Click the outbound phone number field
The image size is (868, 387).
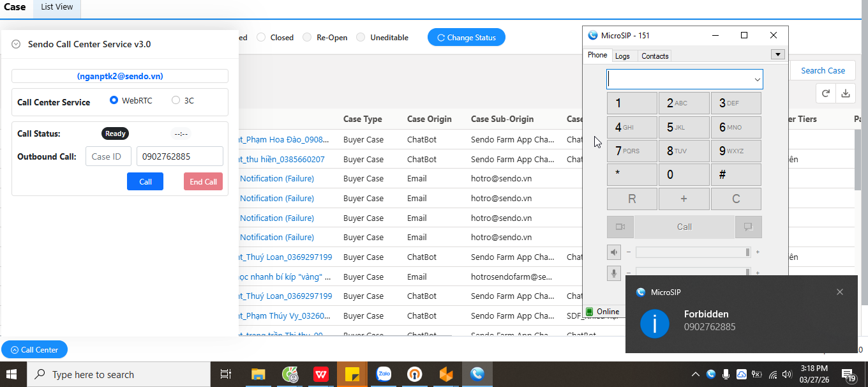coord(180,156)
